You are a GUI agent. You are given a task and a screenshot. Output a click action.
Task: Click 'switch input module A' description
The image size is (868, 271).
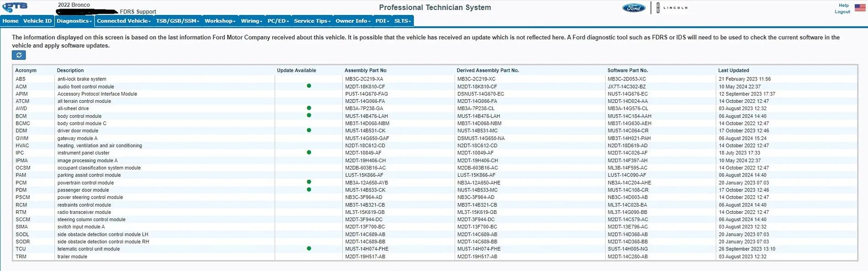[81, 227]
